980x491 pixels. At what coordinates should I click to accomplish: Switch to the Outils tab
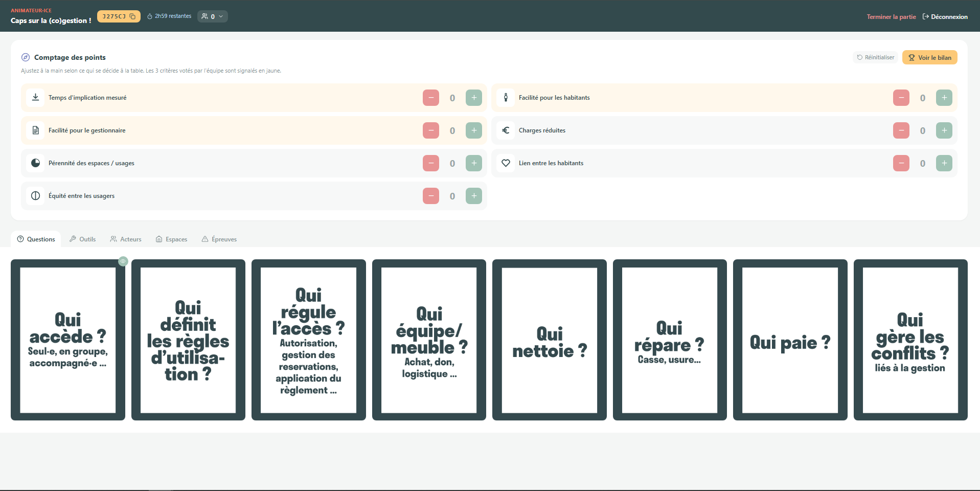point(82,239)
